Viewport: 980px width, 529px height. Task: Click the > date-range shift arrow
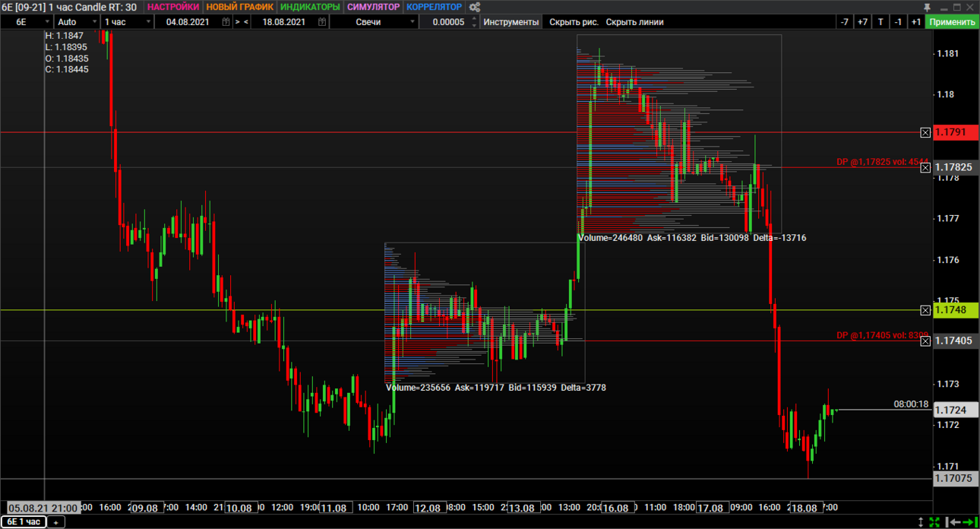[x=237, y=22]
